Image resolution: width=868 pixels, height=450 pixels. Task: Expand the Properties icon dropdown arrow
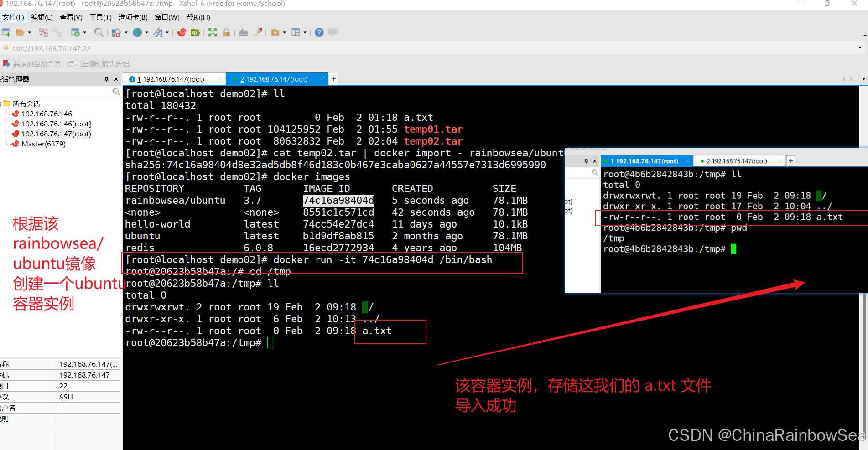pyautogui.click(x=84, y=32)
